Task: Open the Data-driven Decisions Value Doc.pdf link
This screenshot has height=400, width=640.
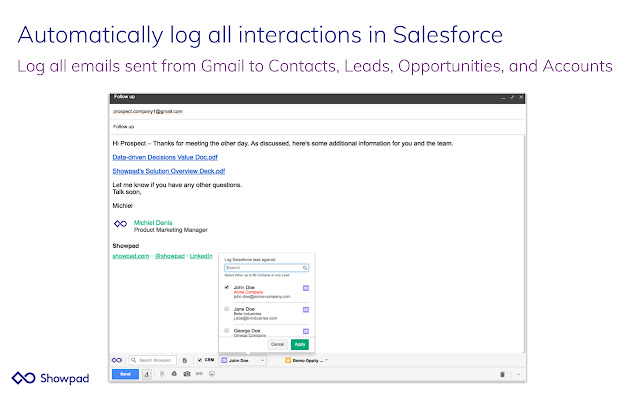Action: click(x=164, y=157)
